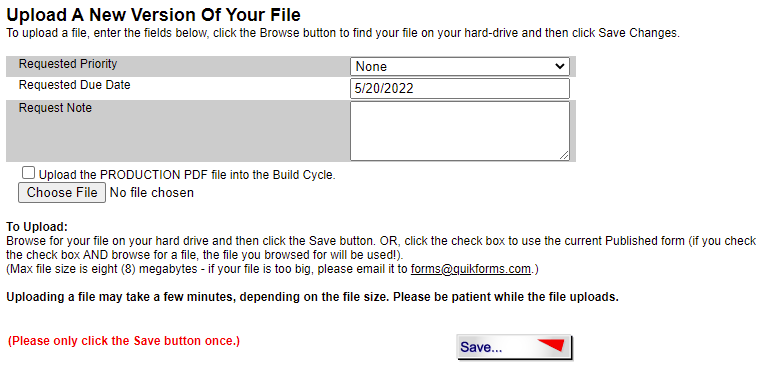Click the Browse button instruction sentence under heading
Image resolution: width=757 pixels, height=368 pixels.
(343, 34)
